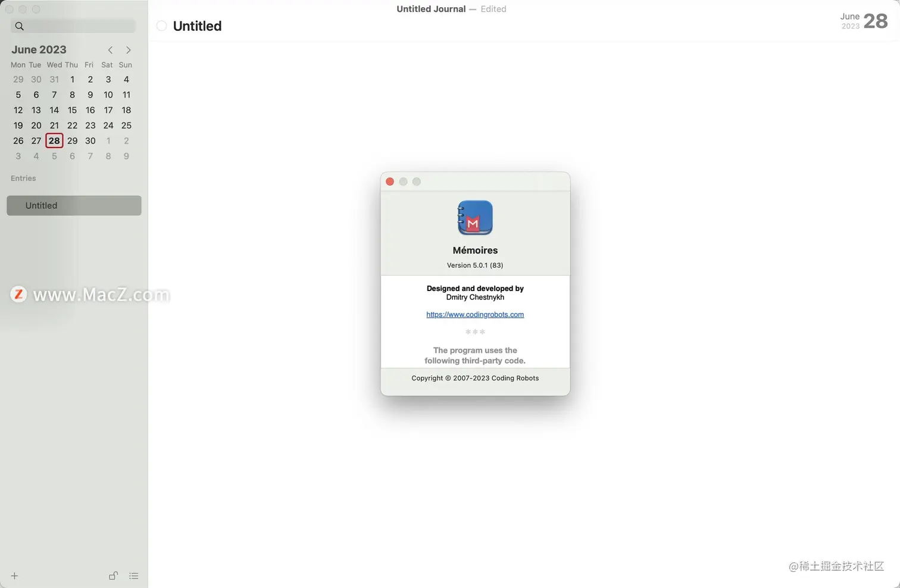Add a new entry with plus icon
The width and height of the screenshot is (900, 588).
pyautogui.click(x=14, y=576)
